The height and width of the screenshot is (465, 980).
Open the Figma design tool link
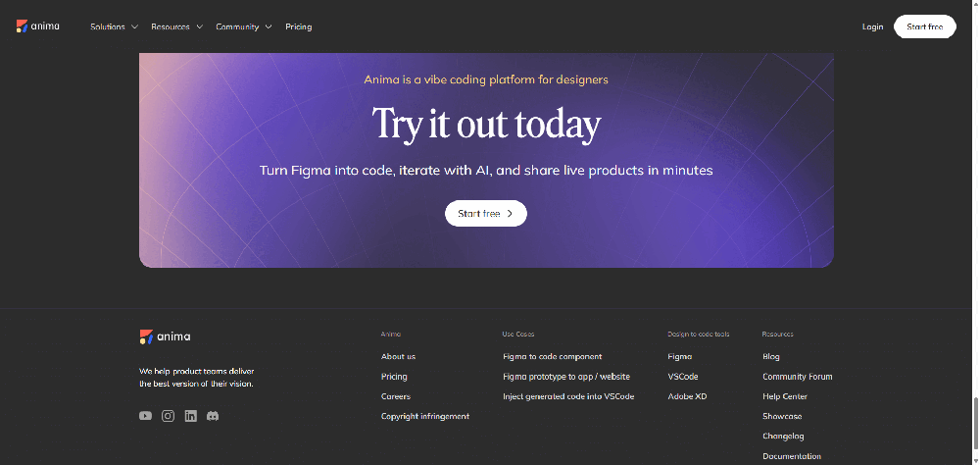click(680, 357)
